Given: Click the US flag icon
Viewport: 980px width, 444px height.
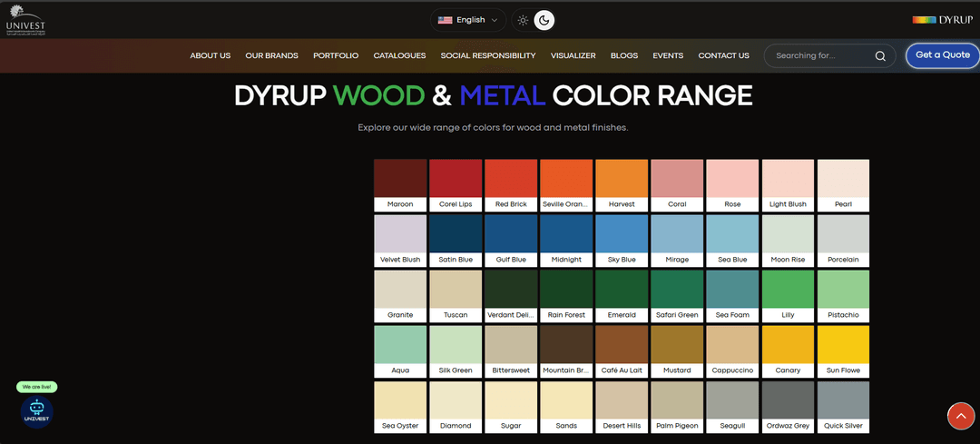Looking at the screenshot, I should pos(445,20).
